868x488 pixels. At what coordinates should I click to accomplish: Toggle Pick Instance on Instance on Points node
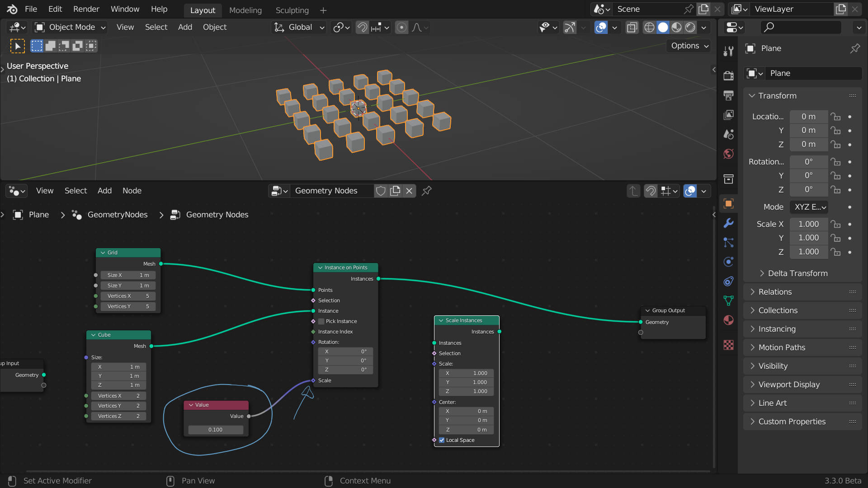[x=321, y=321]
